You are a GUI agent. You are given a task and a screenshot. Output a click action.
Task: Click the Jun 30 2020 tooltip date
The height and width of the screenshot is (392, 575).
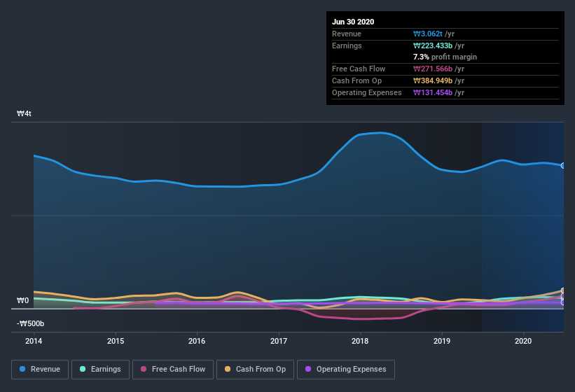(353, 22)
